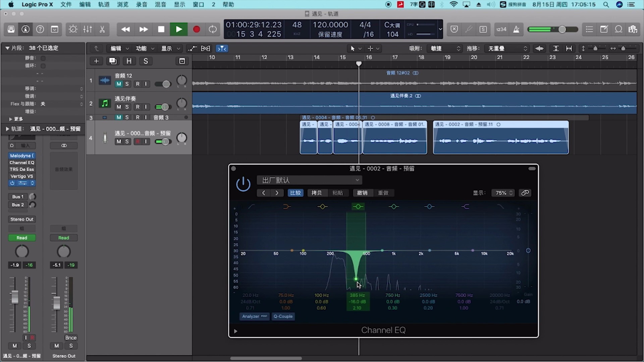Click the 比较 compare button
This screenshot has width=644, height=362.
tap(296, 193)
